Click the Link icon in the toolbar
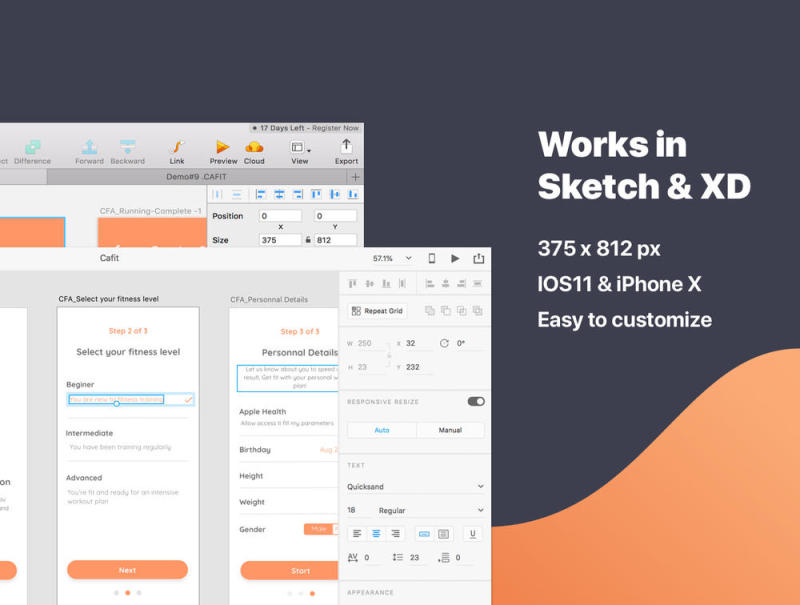The width and height of the screenshot is (800, 605). point(177,148)
